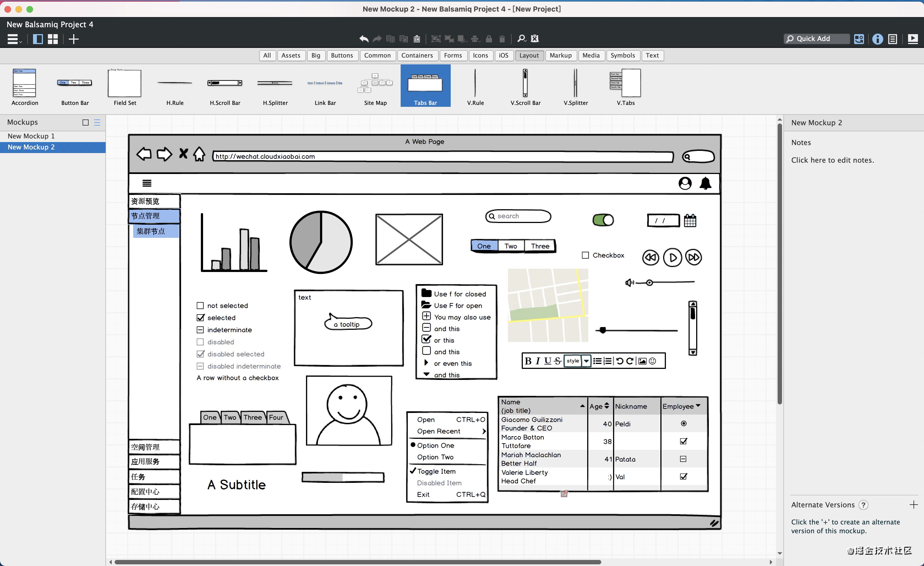Click the New Mockup 1 button
The height and width of the screenshot is (566, 924).
pyautogui.click(x=31, y=135)
